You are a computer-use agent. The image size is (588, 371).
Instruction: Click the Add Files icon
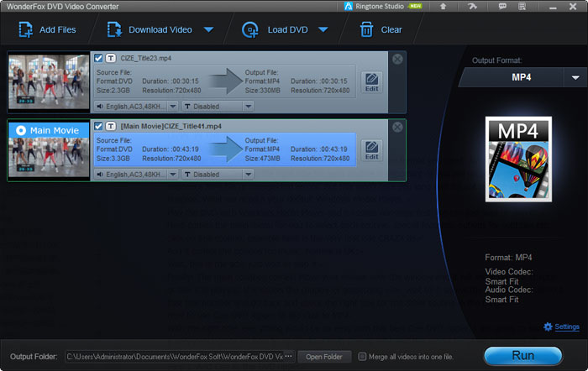click(x=25, y=29)
